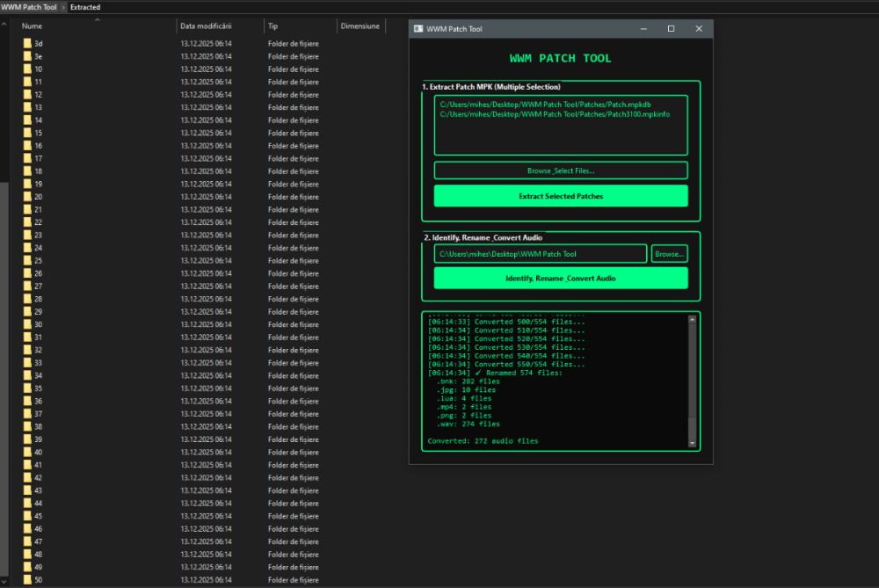Sort by Data modificării column header
The width and height of the screenshot is (879, 588).
click(x=206, y=26)
